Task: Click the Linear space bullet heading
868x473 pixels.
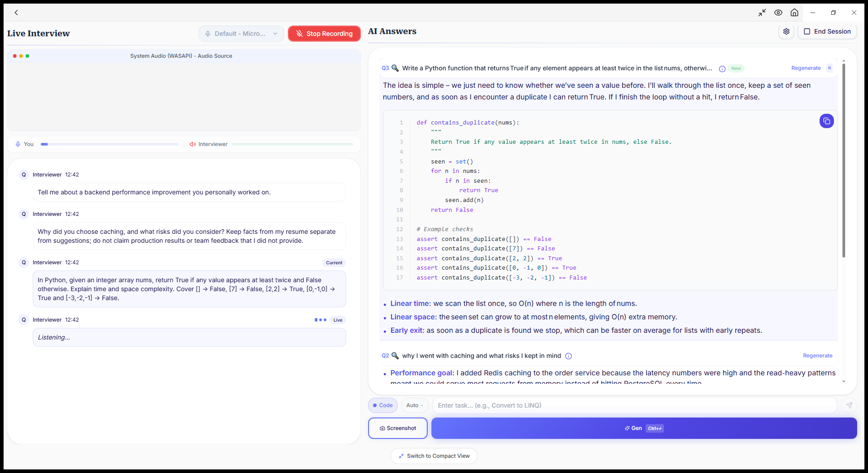Action: click(413, 317)
